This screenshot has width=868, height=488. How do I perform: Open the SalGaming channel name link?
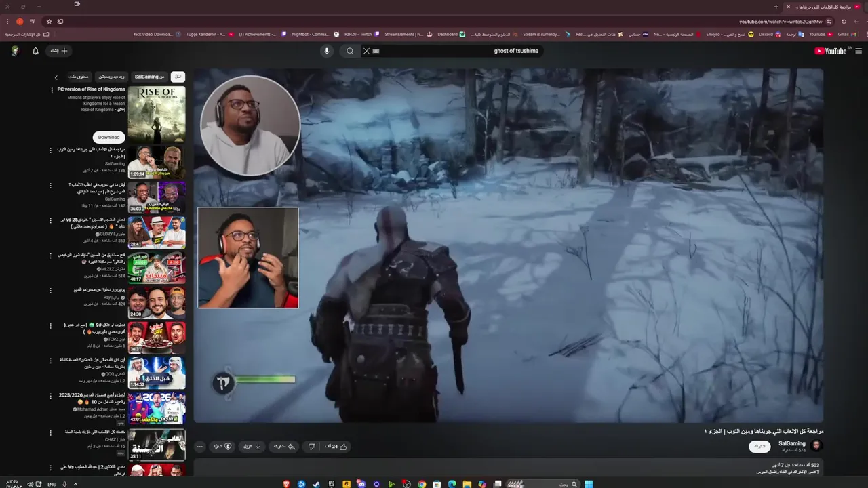click(x=792, y=444)
